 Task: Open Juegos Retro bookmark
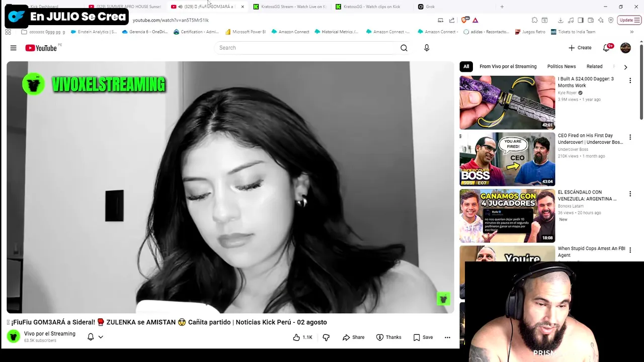[530, 32]
